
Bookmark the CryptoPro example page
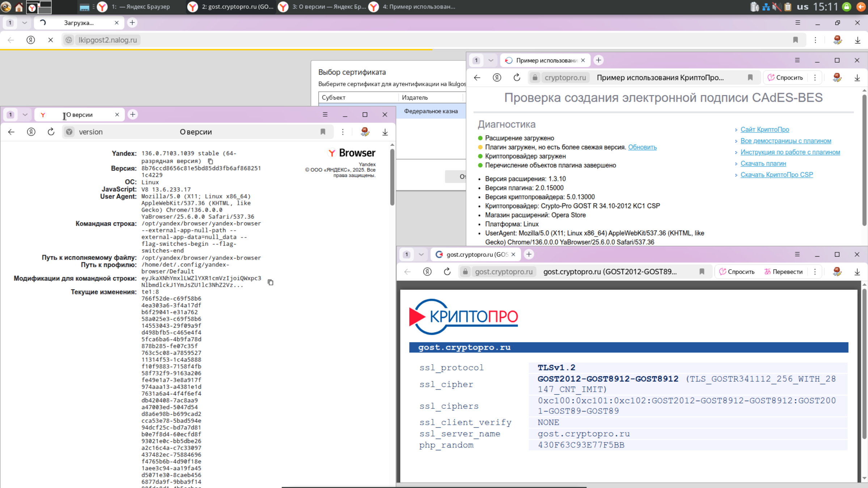(750, 77)
